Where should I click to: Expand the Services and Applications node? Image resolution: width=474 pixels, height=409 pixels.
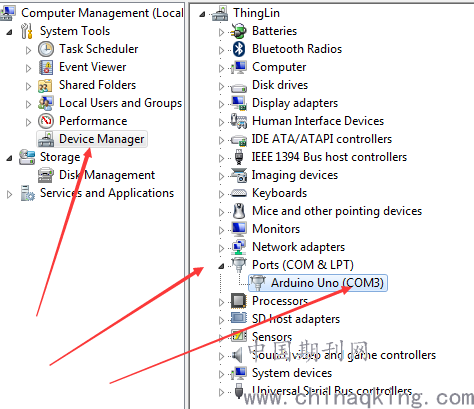pos(9,194)
